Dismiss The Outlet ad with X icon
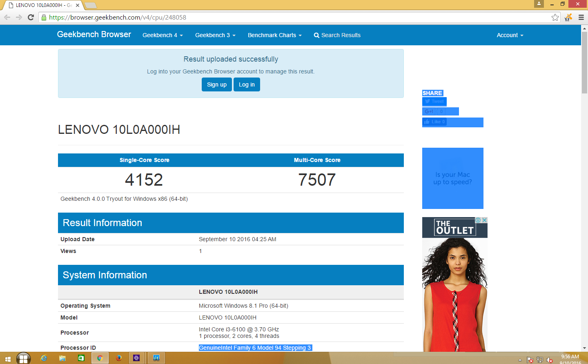This screenshot has width=588, height=364. click(x=484, y=220)
